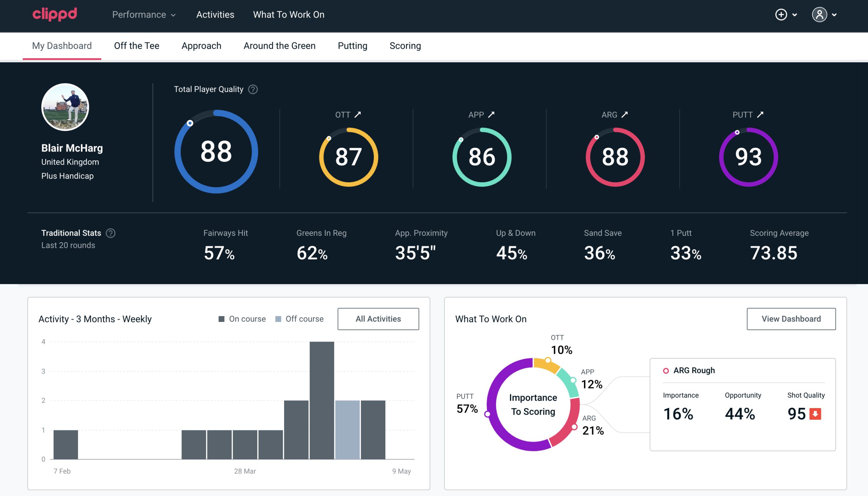Click the Traditional Stats help icon
Image resolution: width=868 pixels, height=496 pixels.
pyautogui.click(x=110, y=233)
